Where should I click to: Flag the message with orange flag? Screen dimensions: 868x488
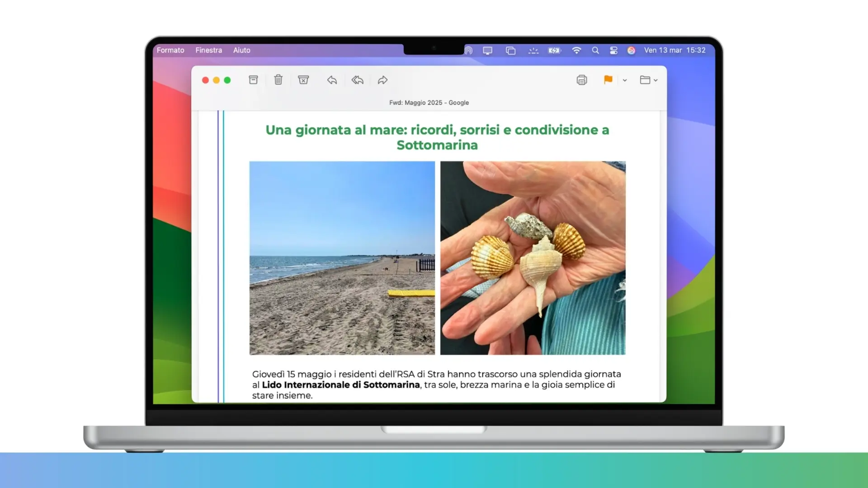point(608,80)
